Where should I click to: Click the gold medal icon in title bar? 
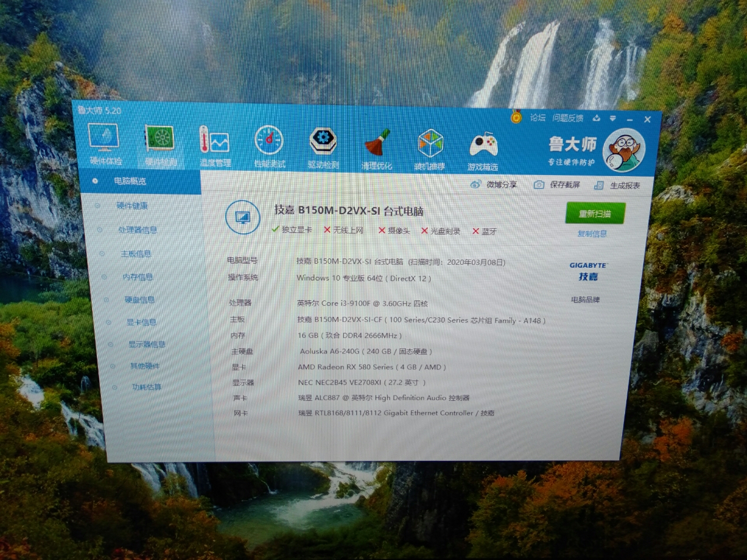[x=516, y=117]
